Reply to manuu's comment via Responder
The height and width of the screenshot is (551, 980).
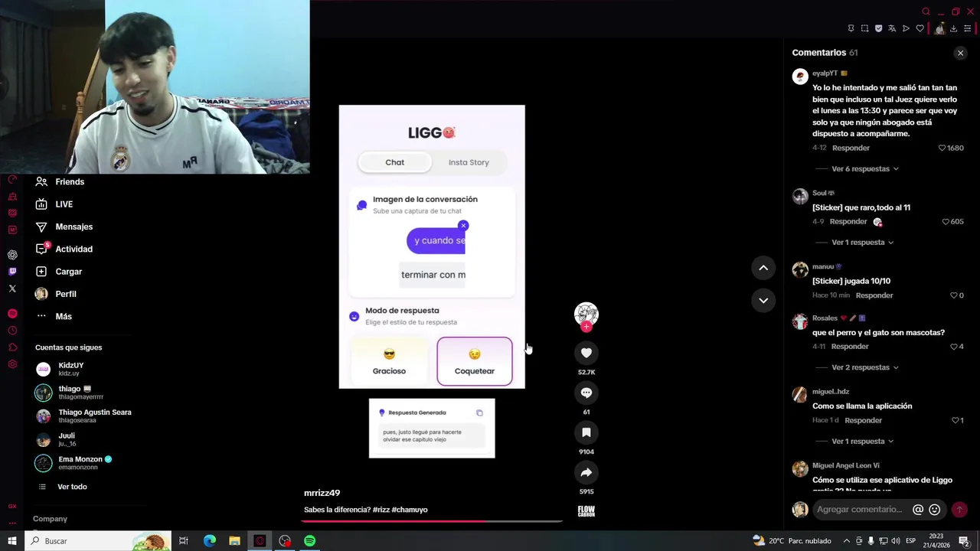click(x=874, y=295)
